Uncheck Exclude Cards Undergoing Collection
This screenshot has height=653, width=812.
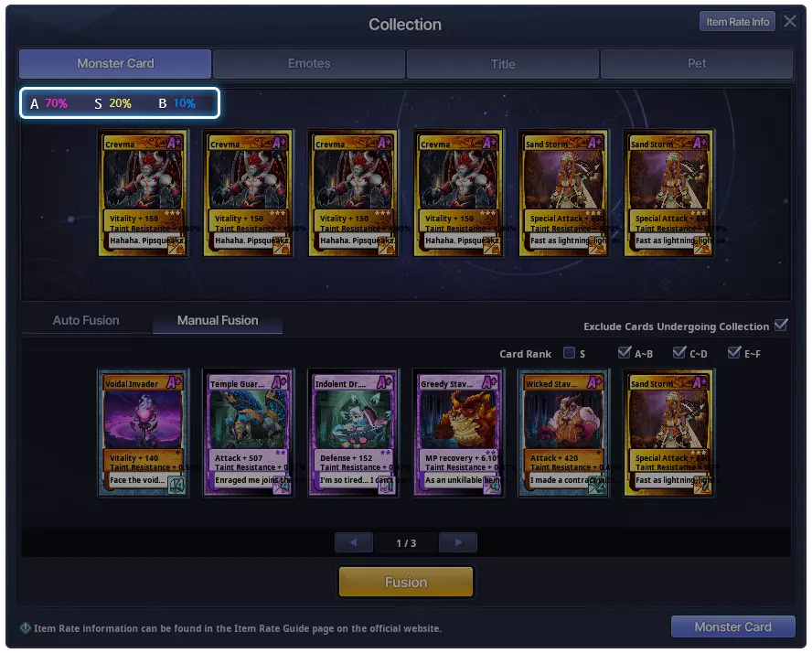pos(781,326)
